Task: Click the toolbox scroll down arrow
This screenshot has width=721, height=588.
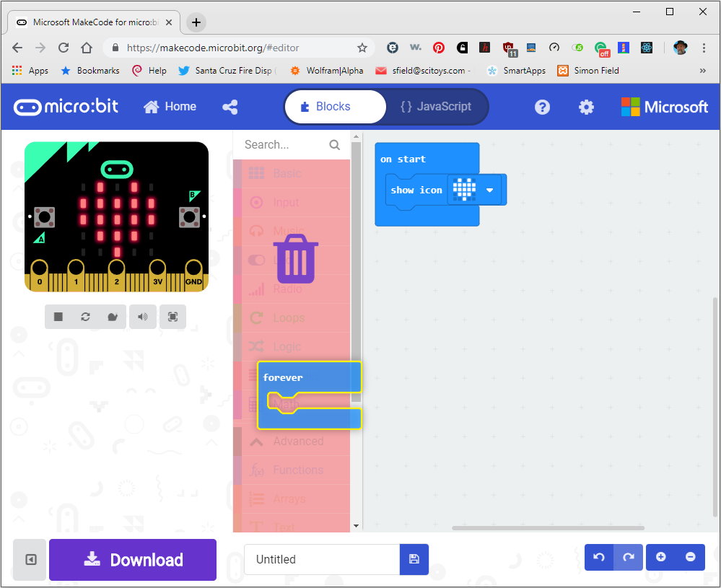Action: 356,525
